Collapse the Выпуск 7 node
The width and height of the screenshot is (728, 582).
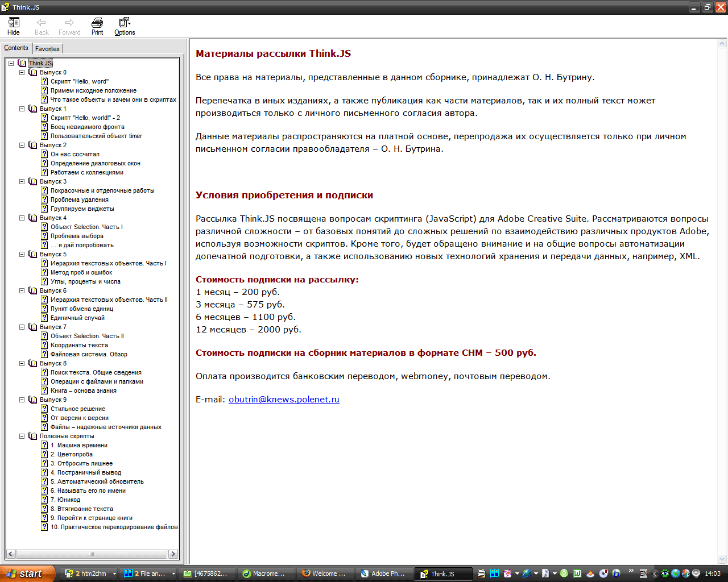click(22, 327)
